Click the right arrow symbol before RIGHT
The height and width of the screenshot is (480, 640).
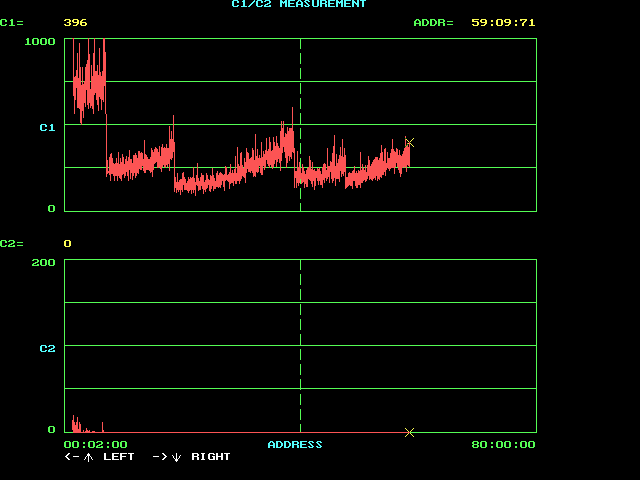point(160,456)
